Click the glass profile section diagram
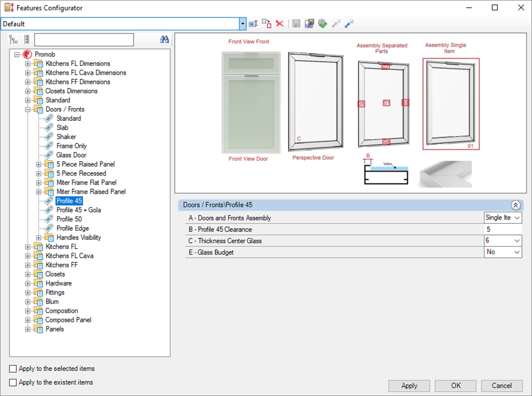 tap(386, 170)
